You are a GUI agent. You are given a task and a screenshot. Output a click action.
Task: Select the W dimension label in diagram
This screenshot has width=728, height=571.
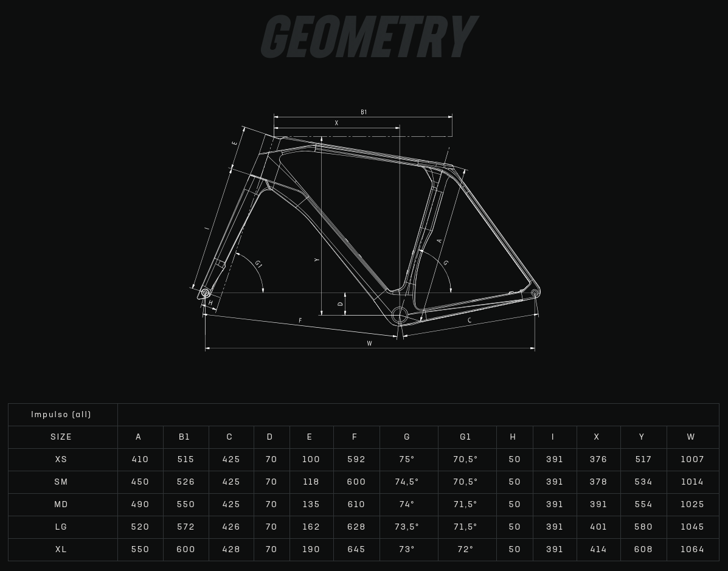click(369, 344)
